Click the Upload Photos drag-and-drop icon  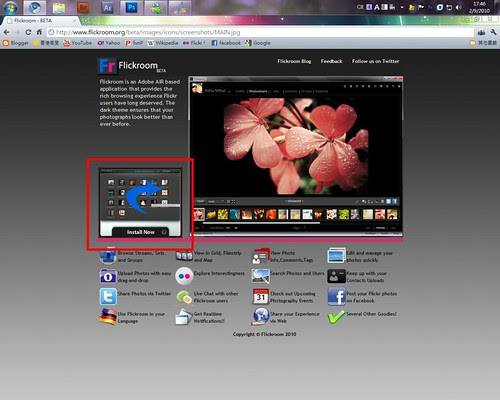coord(108,276)
